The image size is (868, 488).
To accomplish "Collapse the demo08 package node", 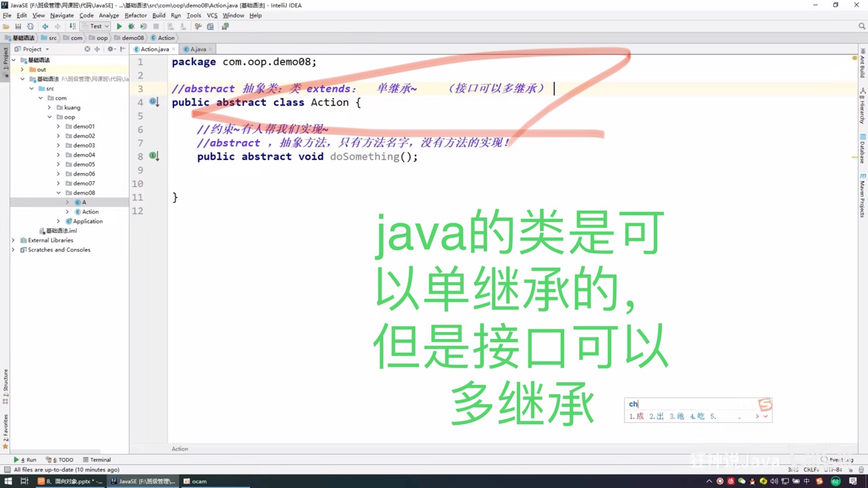I will [x=58, y=192].
